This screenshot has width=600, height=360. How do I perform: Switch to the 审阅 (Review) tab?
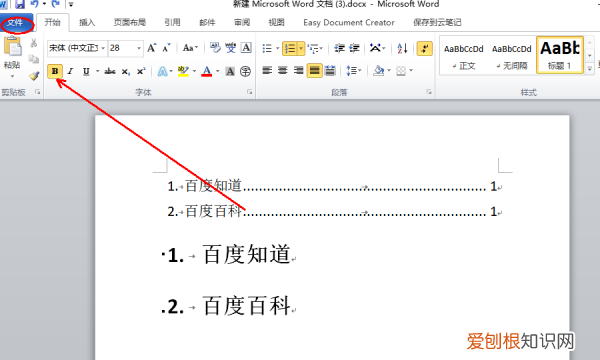(242, 23)
